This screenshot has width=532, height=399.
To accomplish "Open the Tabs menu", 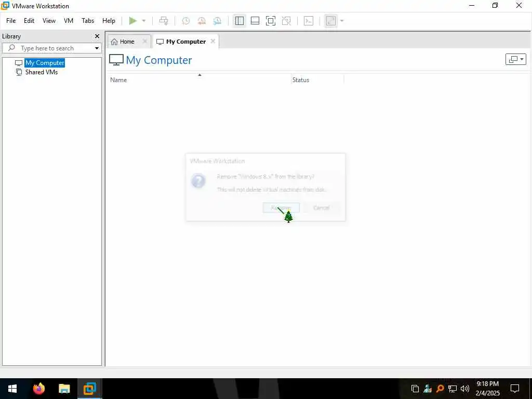I will (87, 21).
